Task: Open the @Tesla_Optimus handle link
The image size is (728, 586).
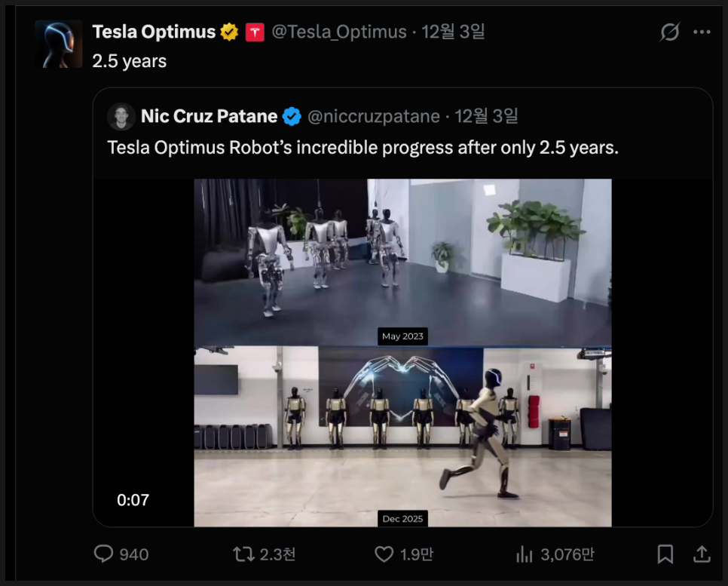Action: [x=338, y=32]
